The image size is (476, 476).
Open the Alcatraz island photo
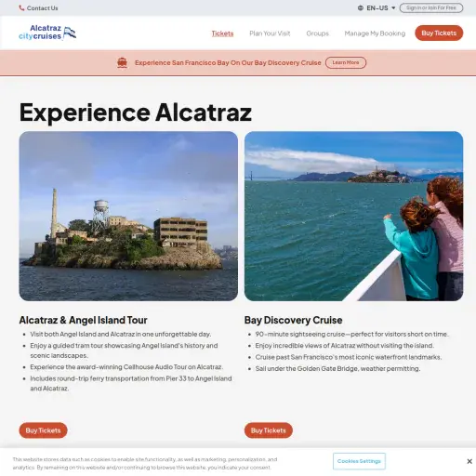point(128,216)
